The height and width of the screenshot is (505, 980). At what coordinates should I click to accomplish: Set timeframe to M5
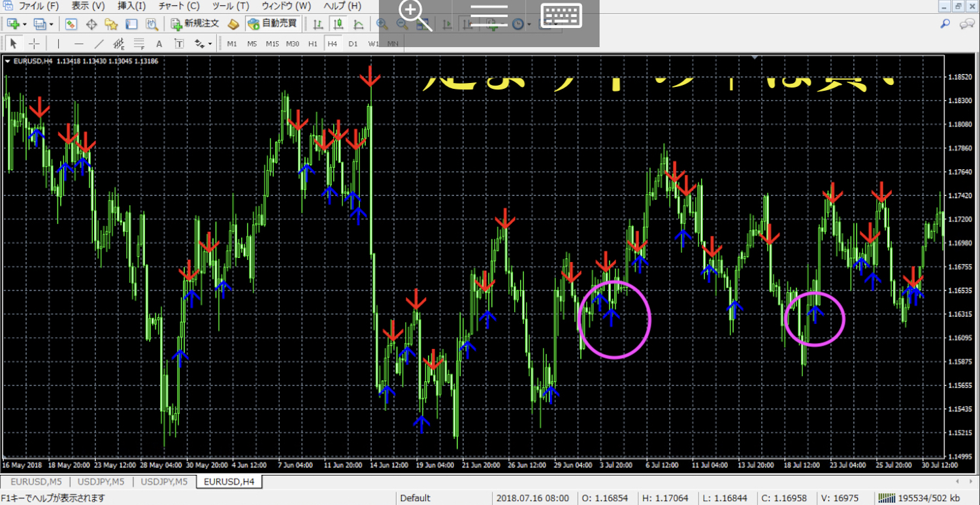coord(252,44)
